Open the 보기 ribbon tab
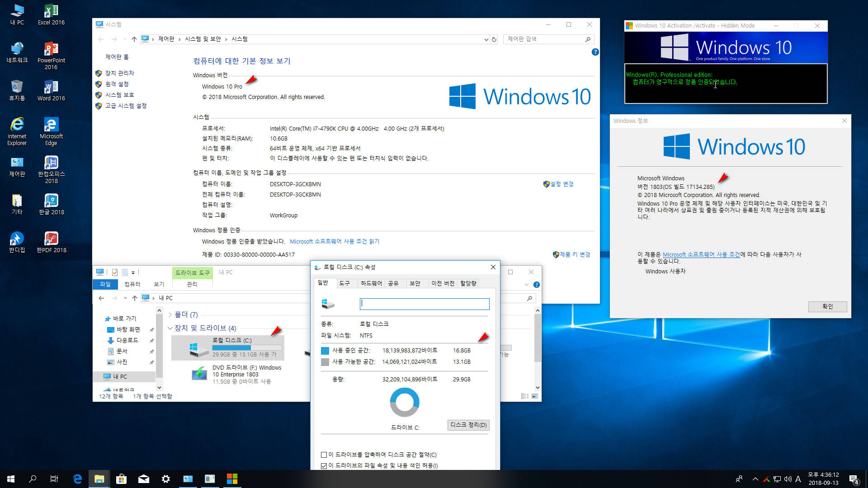868x488 pixels. (159, 284)
